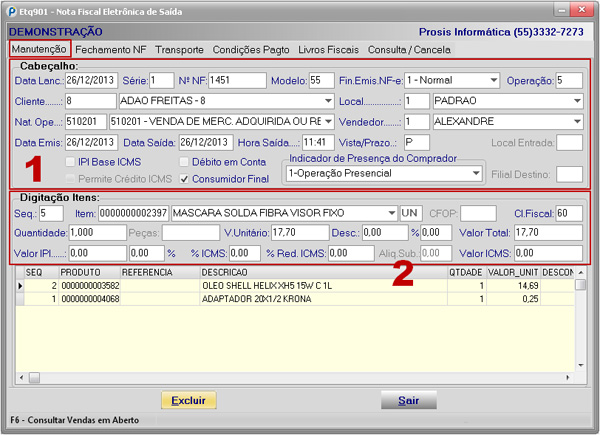The height and width of the screenshot is (435, 600).
Task: Expand Fin.Emis.NF-e dropdown
Action: point(494,80)
